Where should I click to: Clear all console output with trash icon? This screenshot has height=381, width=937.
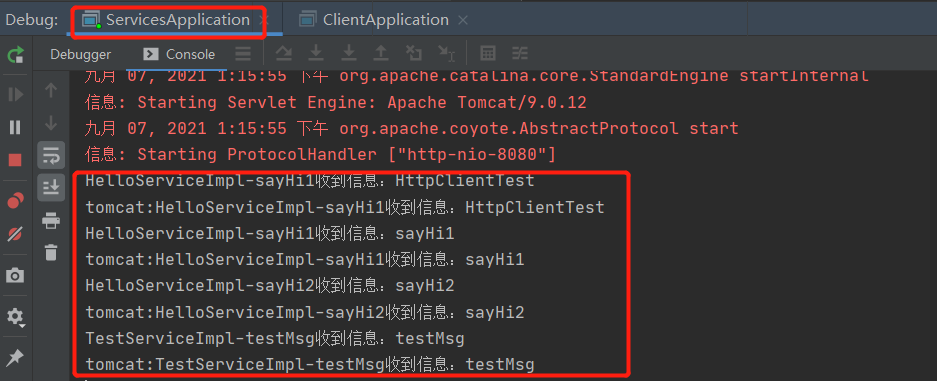[x=51, y=252]
